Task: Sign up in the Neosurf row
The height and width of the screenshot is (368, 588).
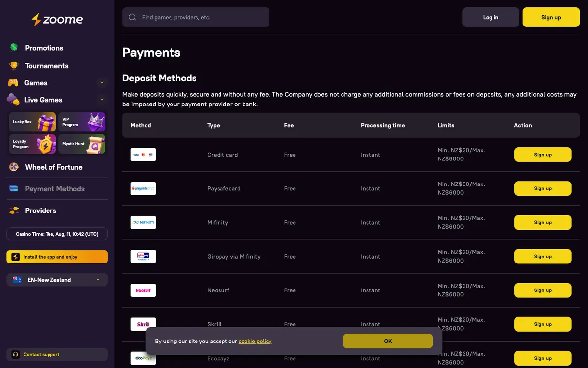Action: pyautogui.click(x=543, y=290)
